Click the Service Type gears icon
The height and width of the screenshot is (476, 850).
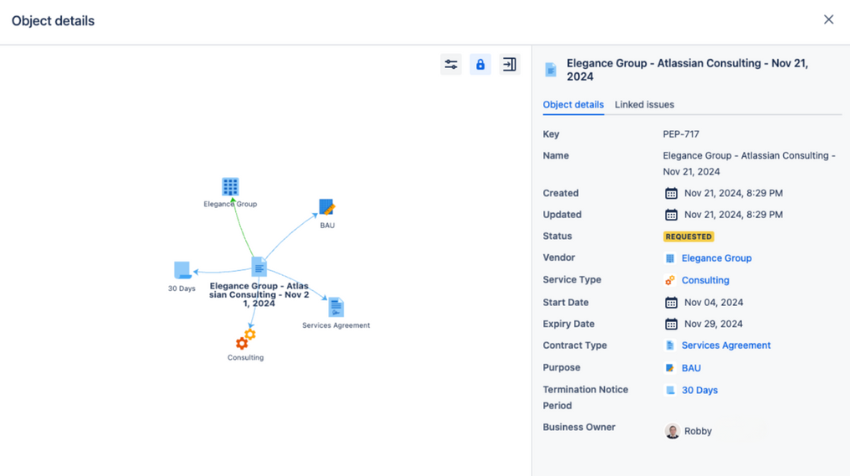tap(670, 280)
